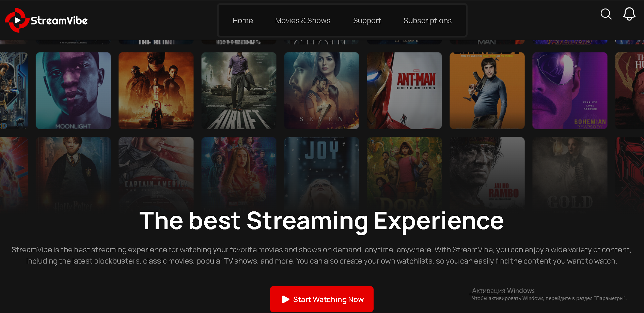Click the StreamVibe brand name text
This screenshot has width=644, height=313.
pos(59,21)
